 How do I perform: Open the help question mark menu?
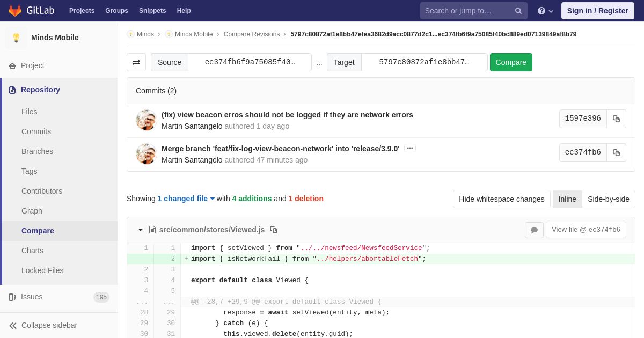pos(545,11)
